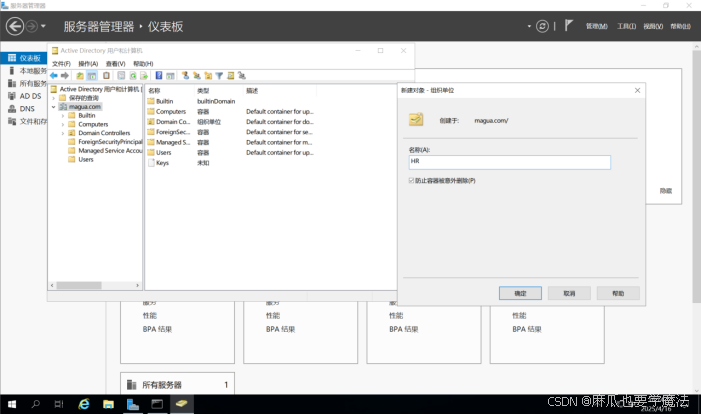The width and height of the screenshot is (701, 415).
Task: Click the Export List toolbar icon
Action: pyautogui.click(x=144, y=76)
